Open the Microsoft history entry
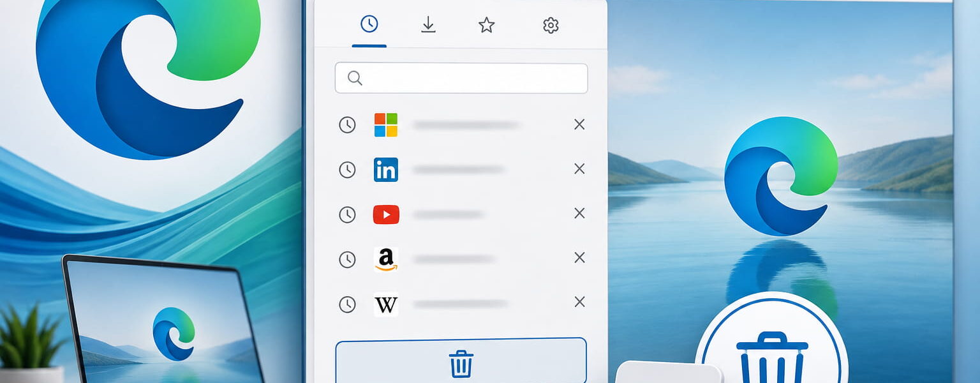Viewport: 980px width, 383px height. (x=461, y=125)
